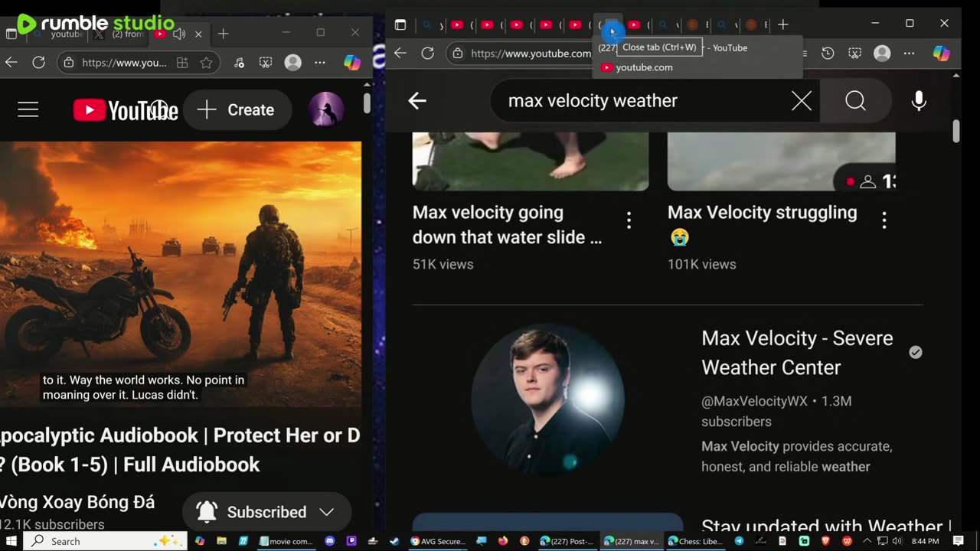Click the YouTube logo in the left window
The width and height of the screenshot is (980, 551).
point(126,110)
